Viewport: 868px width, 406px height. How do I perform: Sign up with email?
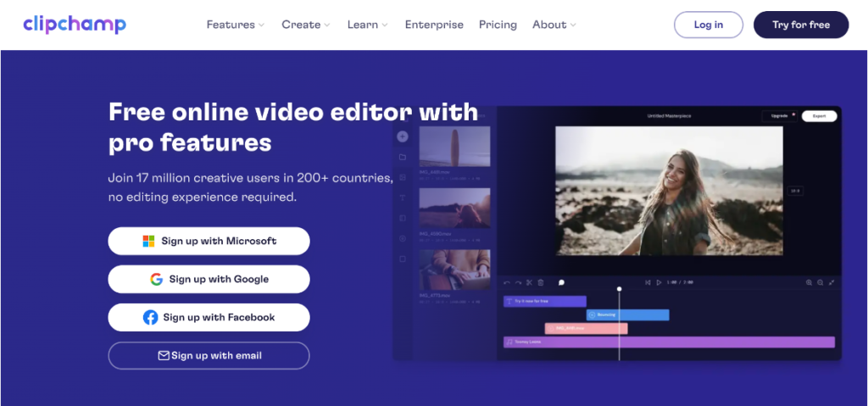209,356
